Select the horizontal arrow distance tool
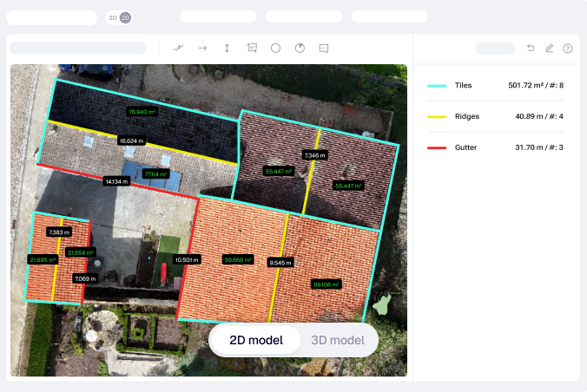The width and height of the screenshot is (587, 392). tap(202, 49)
